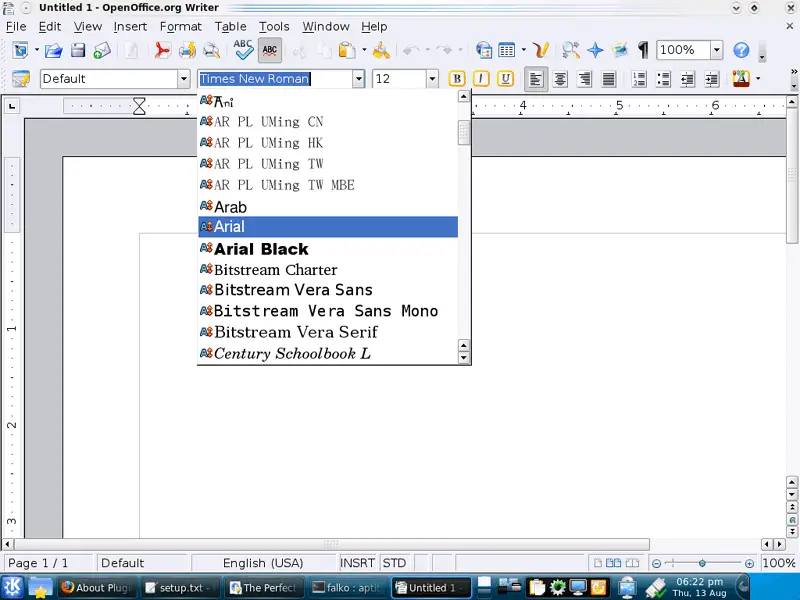Show Draw Functions toolbar

point(540,50)
